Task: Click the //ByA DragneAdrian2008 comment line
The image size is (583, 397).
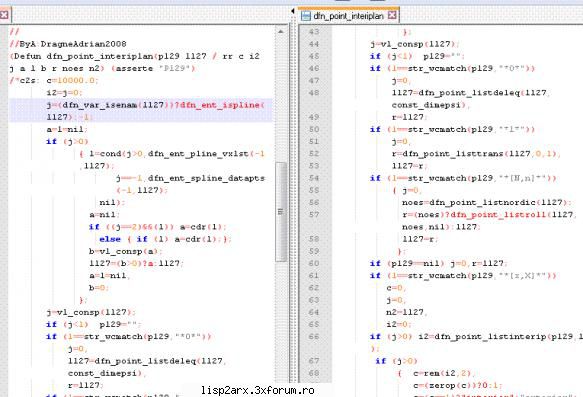Action: (68, 44)
